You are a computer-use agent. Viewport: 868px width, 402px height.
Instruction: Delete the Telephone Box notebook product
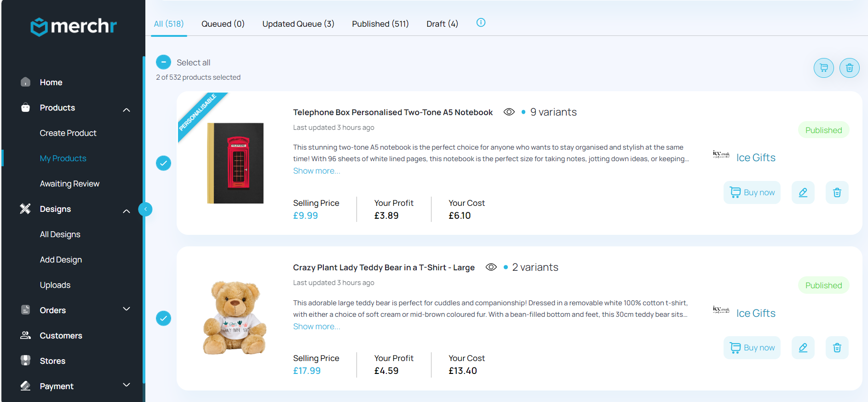pyautogui.click(x=837, y=192)
